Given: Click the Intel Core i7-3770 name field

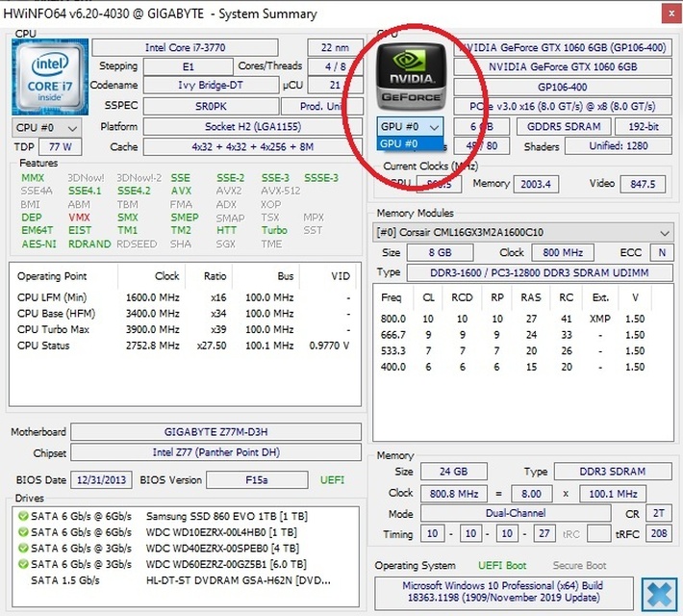Looking at the screenshot, I should (185, 47).
